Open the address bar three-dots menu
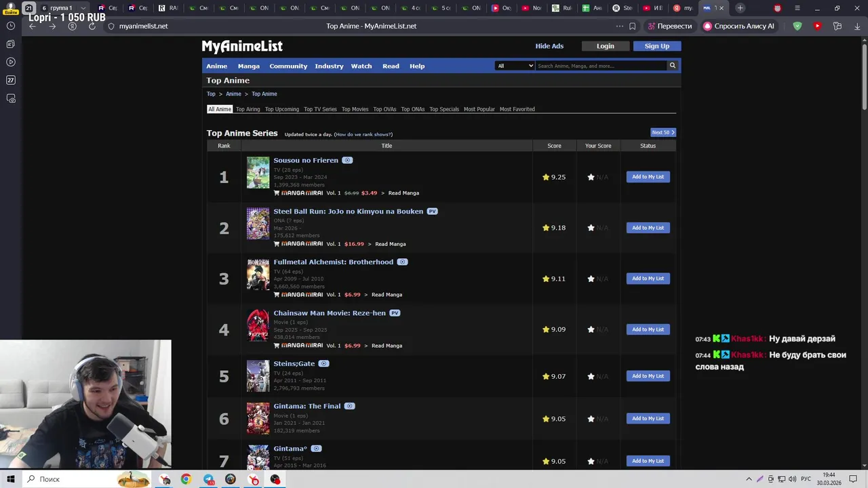Viewport: 868px width, 488px height. [619, 26]
